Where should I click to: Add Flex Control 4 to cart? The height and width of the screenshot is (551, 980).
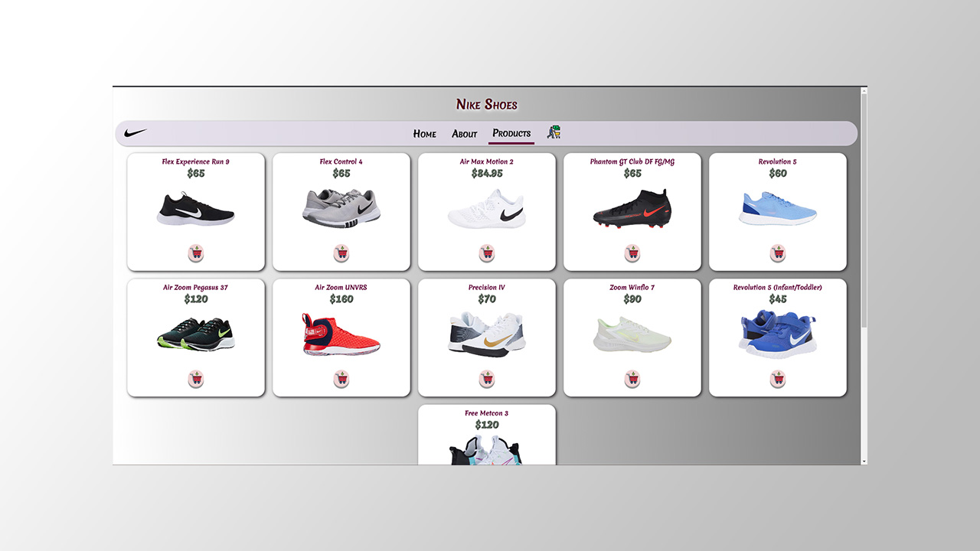pyautogui.click(x=341, y=253)
